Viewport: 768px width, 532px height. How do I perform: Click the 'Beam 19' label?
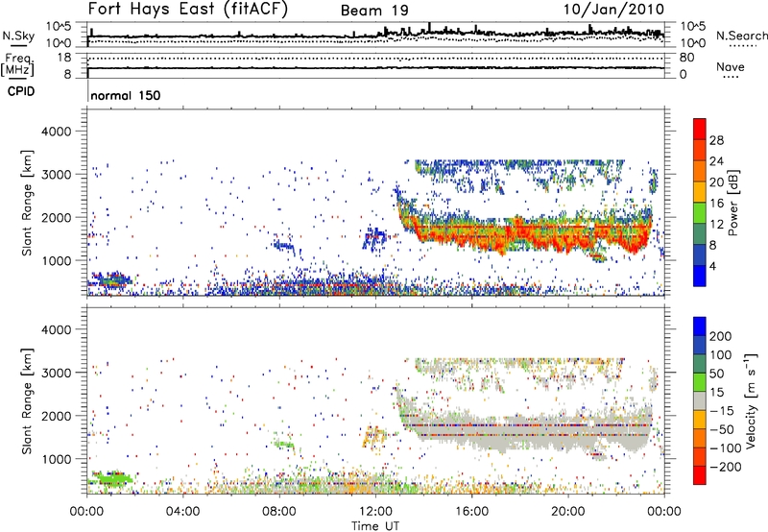click(x=374, y=11)
